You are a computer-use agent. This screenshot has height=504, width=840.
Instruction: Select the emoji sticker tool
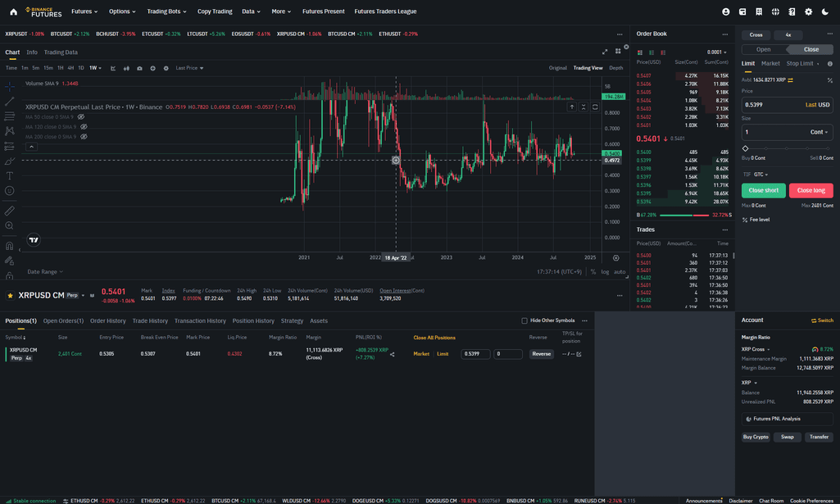[x=10, y=191]
